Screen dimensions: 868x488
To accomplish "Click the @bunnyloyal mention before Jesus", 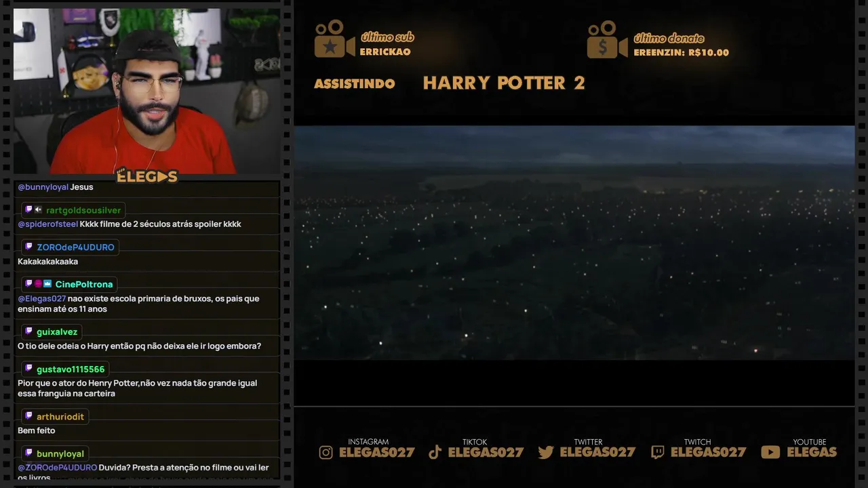I will click(43, 187).
